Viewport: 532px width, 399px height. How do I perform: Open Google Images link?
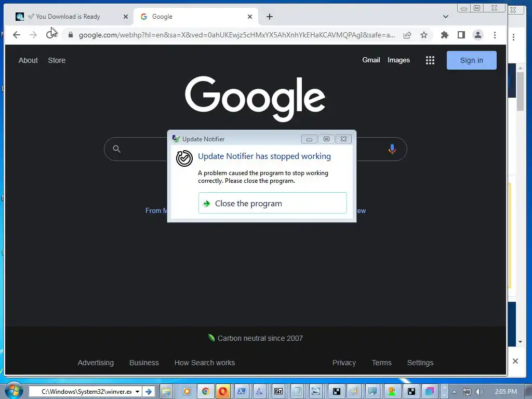coord(398,60)
